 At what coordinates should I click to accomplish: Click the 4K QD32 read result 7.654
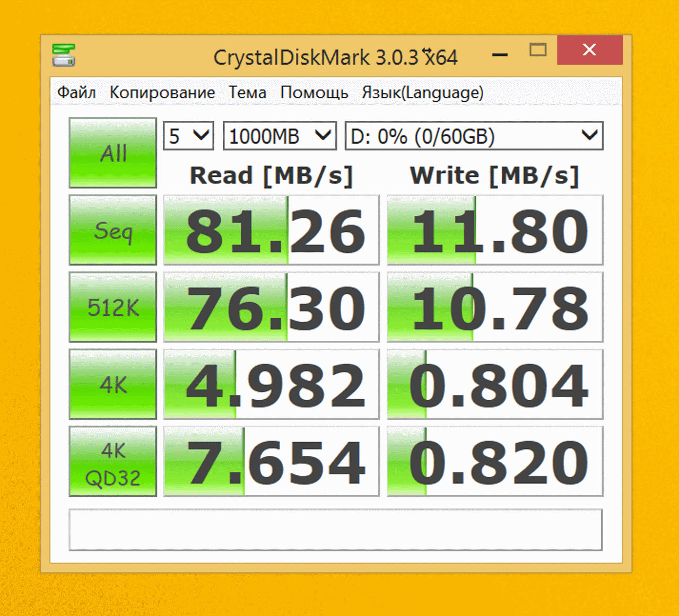click(x=271, y=461)
